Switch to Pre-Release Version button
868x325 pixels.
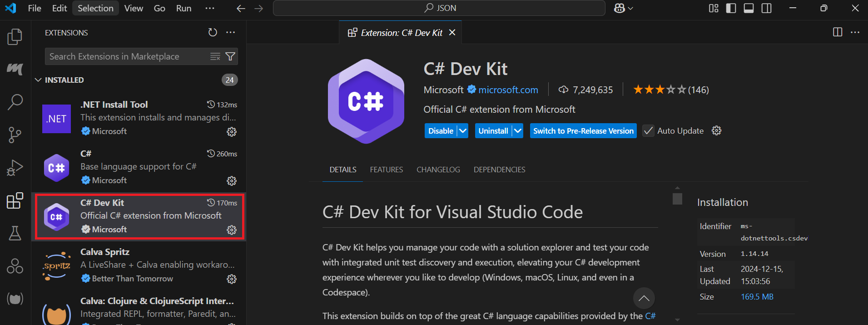583,131
